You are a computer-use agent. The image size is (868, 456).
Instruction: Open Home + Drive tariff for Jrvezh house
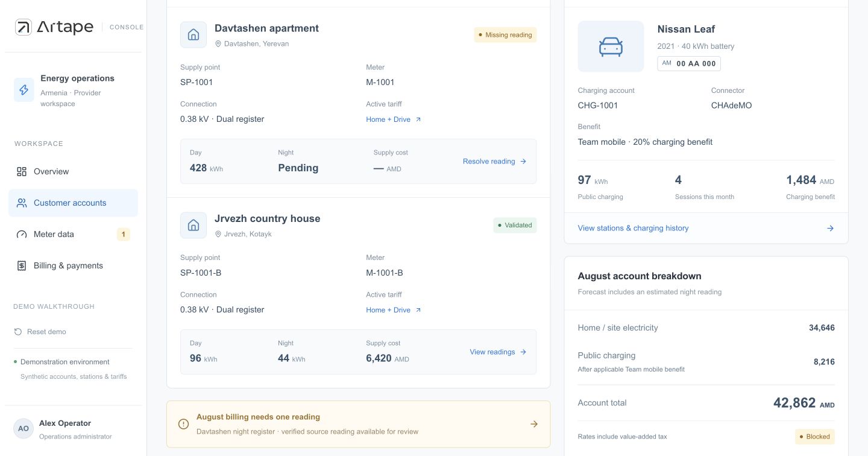(394, 310)
